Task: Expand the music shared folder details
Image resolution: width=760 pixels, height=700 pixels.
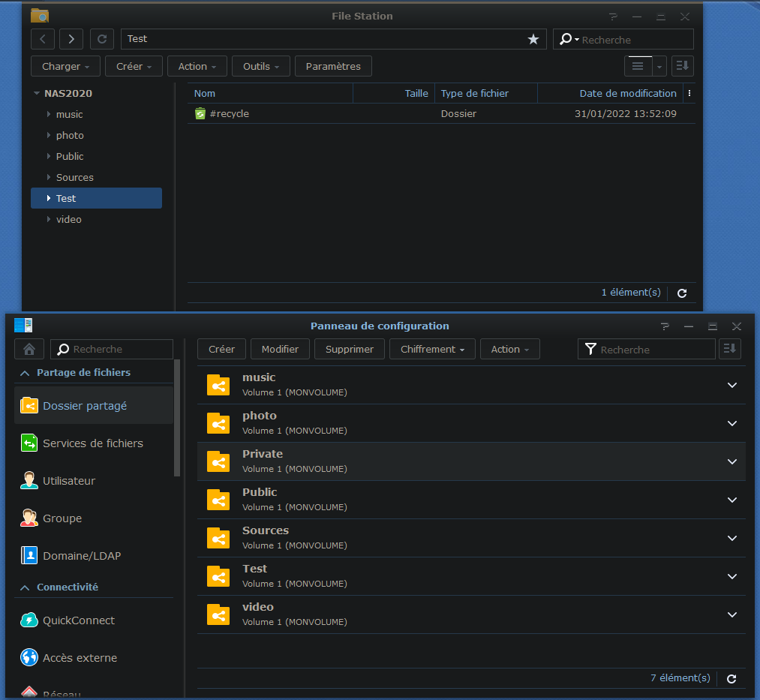Action: tap(732, 385)
